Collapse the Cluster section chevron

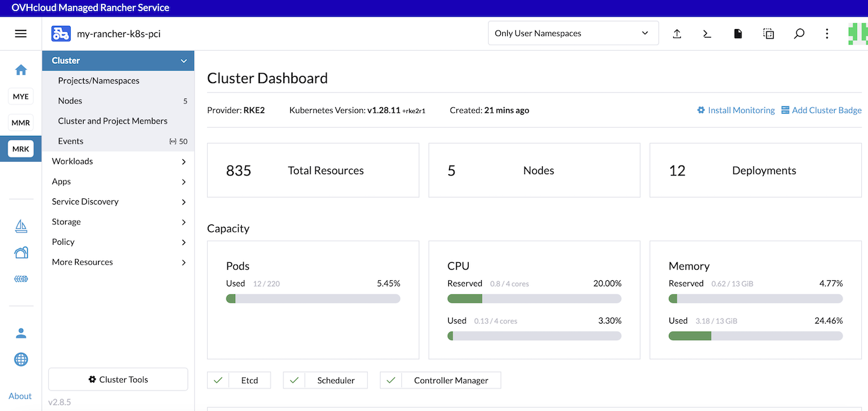click(x=183, y=60)
